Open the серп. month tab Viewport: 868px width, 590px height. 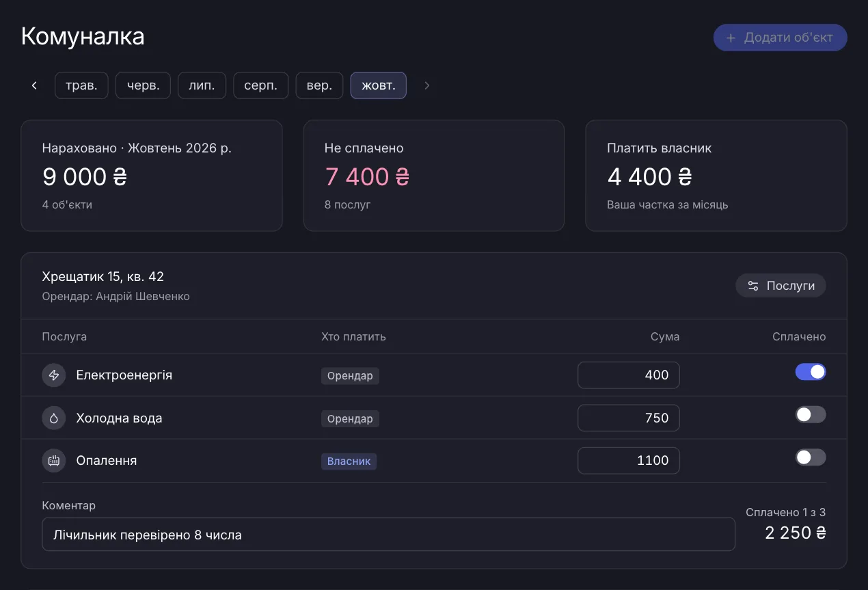click(x=261, y=85)
